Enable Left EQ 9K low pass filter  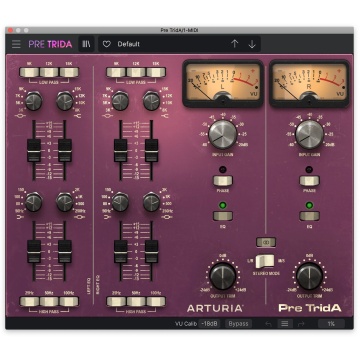click(x=29, y=72)
